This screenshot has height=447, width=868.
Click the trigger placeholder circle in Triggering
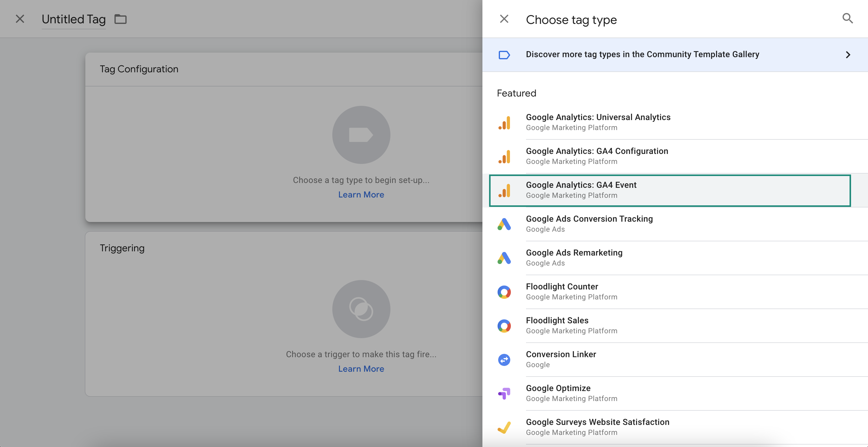[361, 309]
